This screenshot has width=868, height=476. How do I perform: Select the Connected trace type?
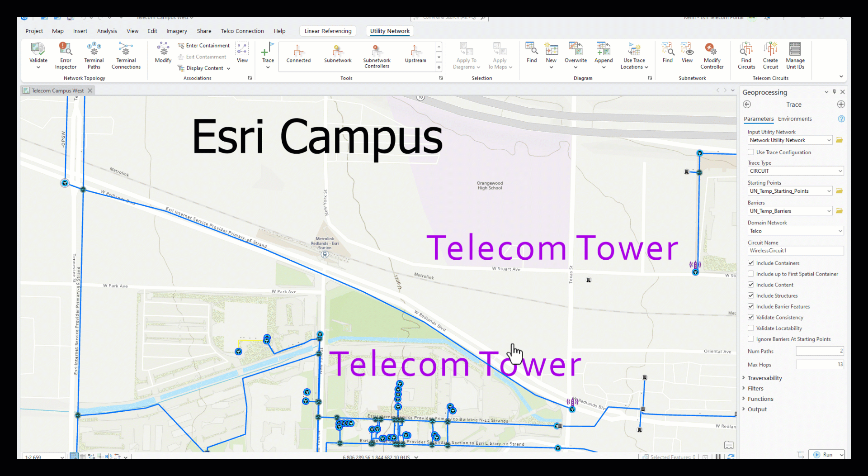(298, 53)
